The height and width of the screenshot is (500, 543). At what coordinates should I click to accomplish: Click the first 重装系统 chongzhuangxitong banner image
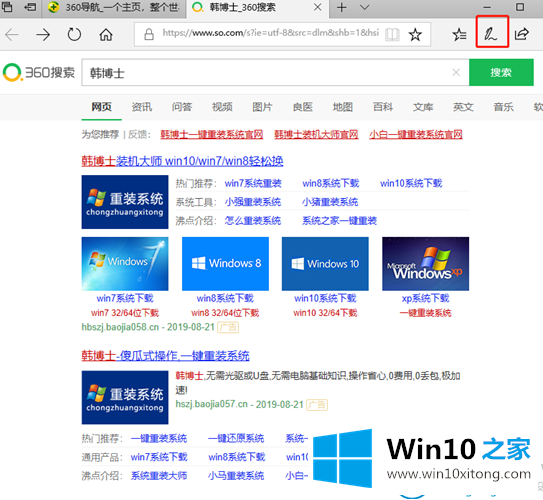coord(125,202)
